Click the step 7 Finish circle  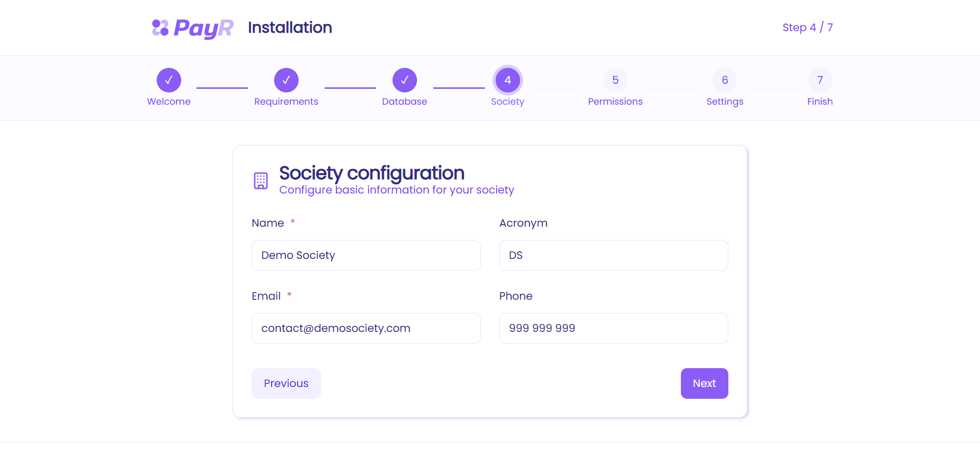[x=820, y=80]
